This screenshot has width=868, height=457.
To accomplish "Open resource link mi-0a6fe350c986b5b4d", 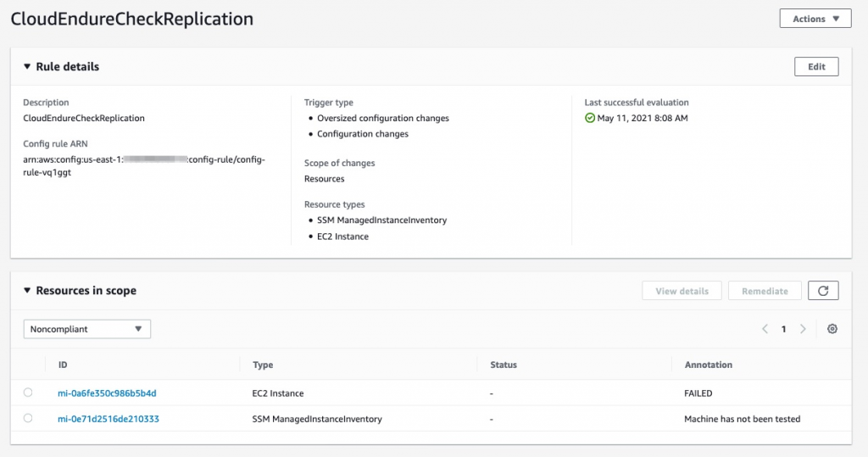I will tap(107, 393).
